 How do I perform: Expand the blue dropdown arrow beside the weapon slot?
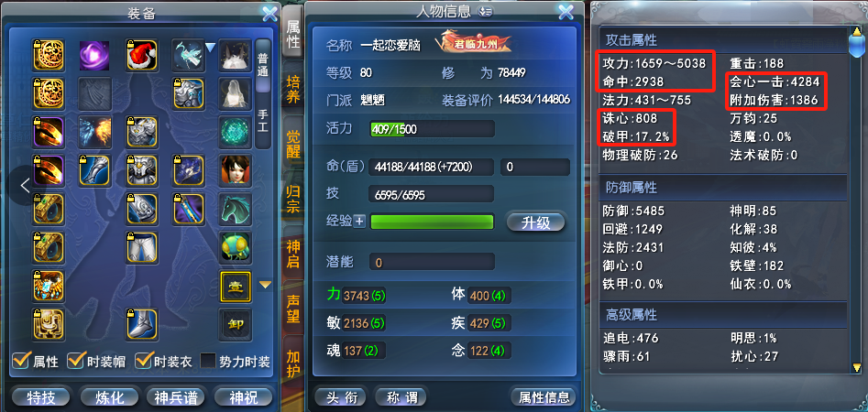(211, 49)
